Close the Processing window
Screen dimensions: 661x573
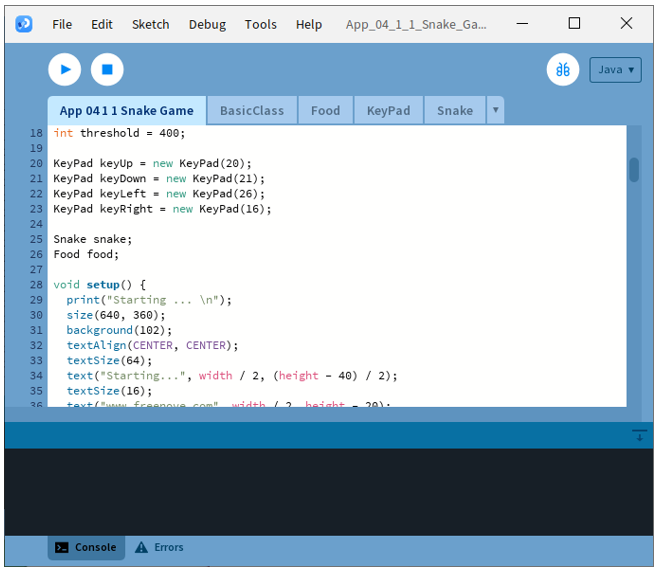point(626,23)
